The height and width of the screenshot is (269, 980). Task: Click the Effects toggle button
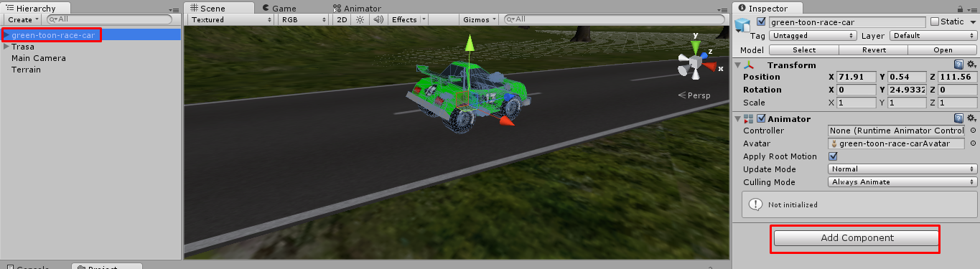point(404,20)
